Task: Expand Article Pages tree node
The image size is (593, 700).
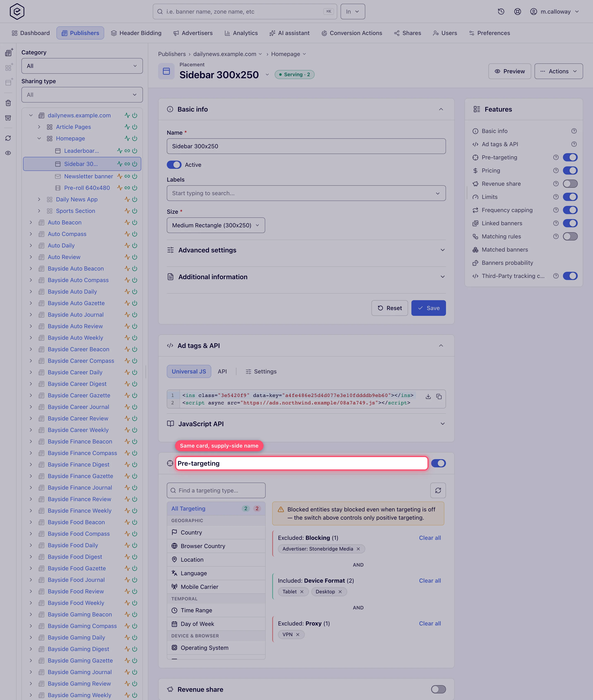Action: [x=39, y=127]
